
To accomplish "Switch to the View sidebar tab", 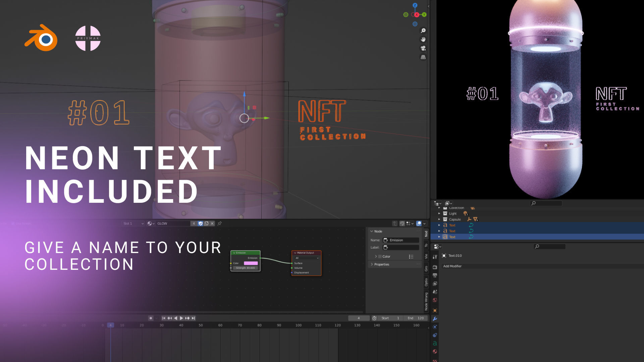I will 426,257.
